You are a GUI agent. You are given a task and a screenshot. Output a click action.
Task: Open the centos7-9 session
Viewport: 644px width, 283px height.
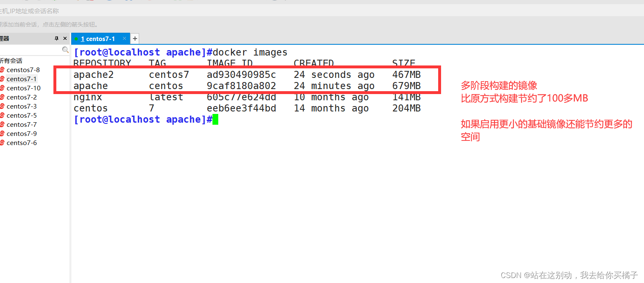click(21, 133)
